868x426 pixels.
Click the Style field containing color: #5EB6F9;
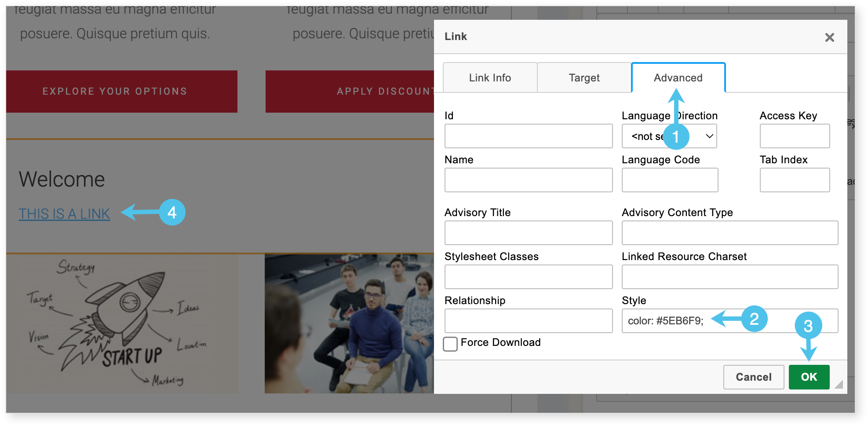point(730,321)
